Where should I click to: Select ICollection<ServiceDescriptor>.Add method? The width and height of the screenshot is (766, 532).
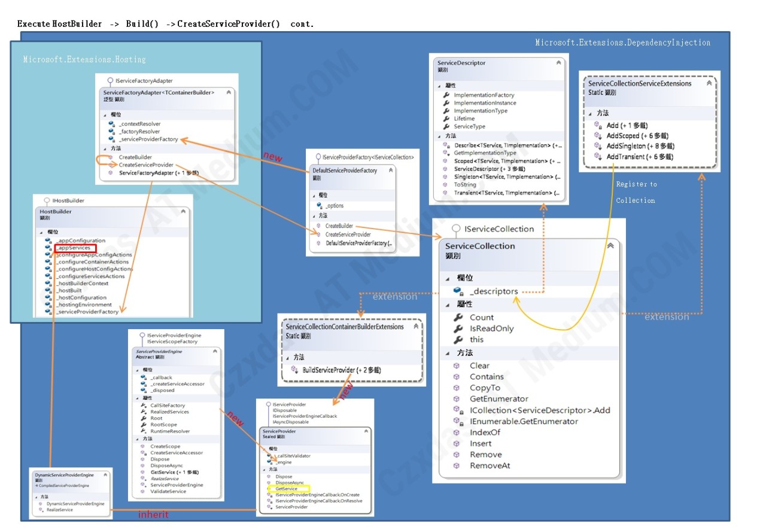(x=540, y=410)
